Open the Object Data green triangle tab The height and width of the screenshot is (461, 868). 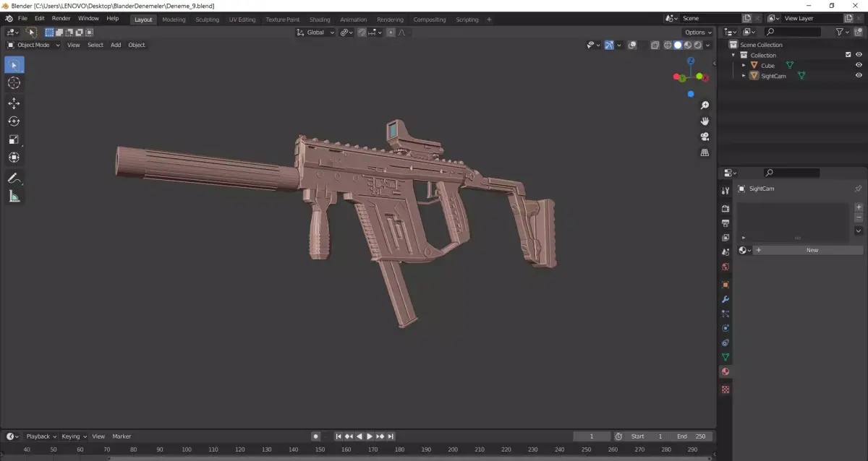pos(726,357)
